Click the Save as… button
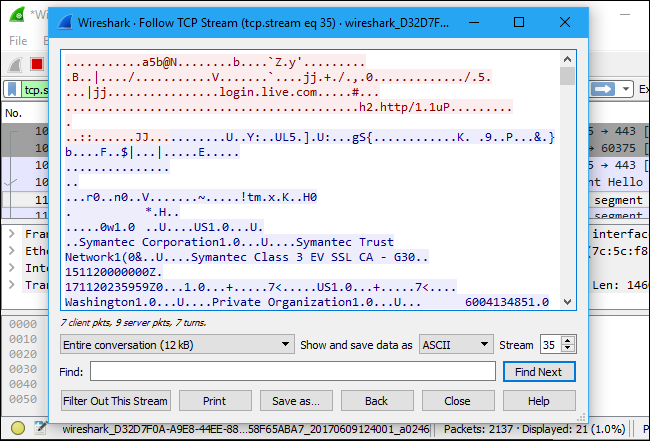Image resolution: width=650 pixels, height=441 pixels. pos(296,401)
